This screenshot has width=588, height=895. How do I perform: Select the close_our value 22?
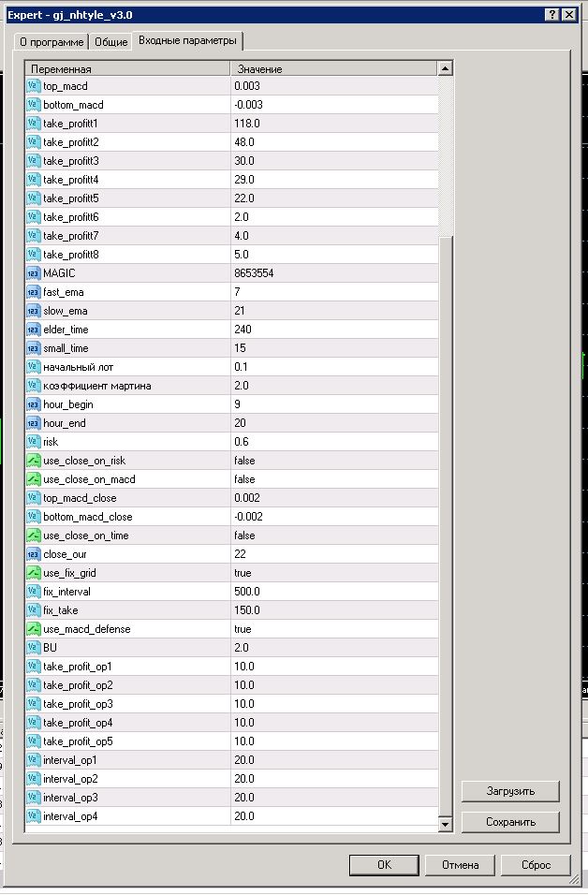(x=240, y=554)
